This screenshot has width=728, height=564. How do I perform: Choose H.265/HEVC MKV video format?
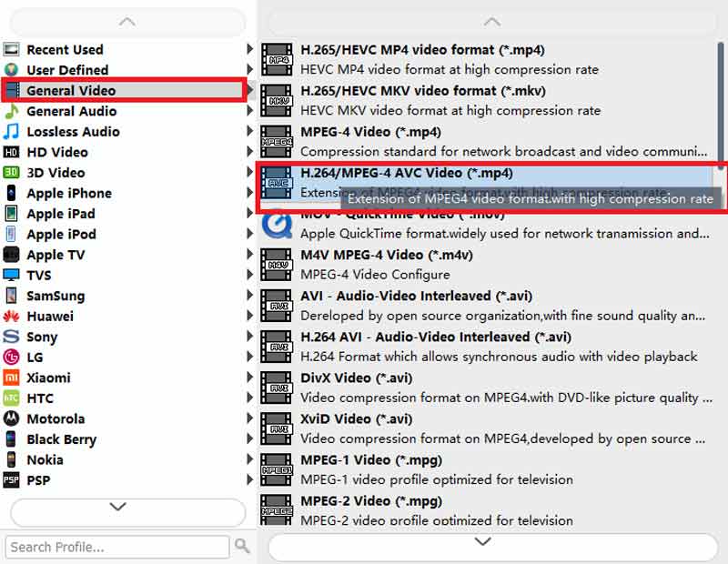click(487, 100)
